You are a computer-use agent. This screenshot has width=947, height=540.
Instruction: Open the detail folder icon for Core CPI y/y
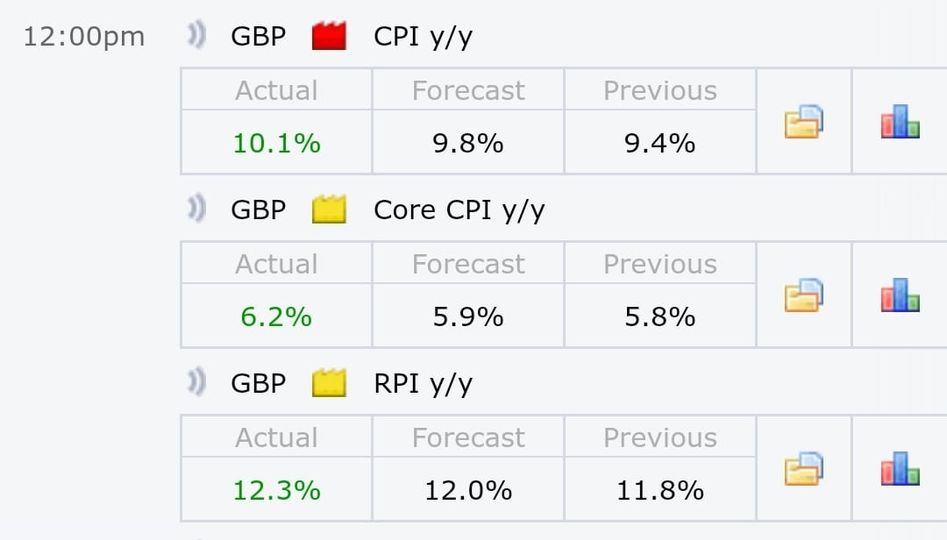[x=804, y=295]
